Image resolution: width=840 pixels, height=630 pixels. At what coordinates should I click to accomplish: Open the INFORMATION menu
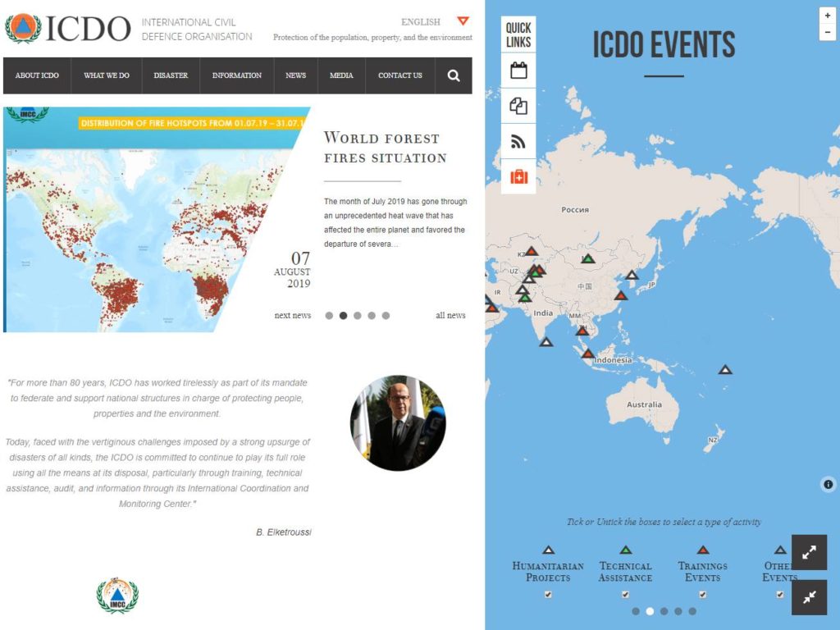237,75
